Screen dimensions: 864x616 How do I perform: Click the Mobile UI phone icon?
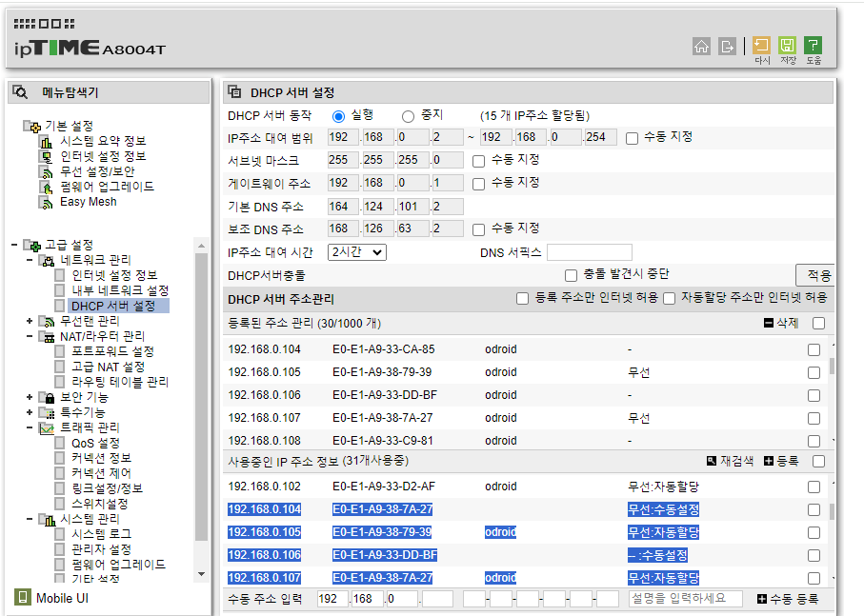pyautogui.click(x=22, y=597)
